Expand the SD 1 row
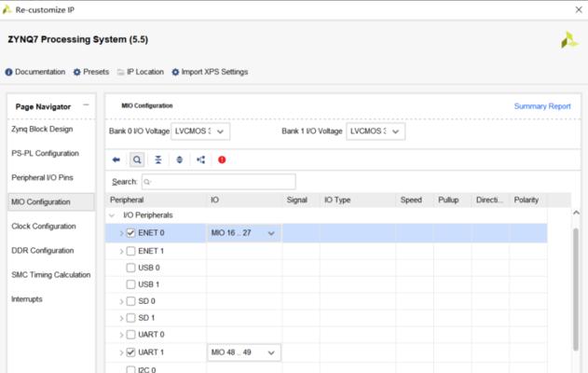Screen dimensions: 588x373 coord(121,318)
